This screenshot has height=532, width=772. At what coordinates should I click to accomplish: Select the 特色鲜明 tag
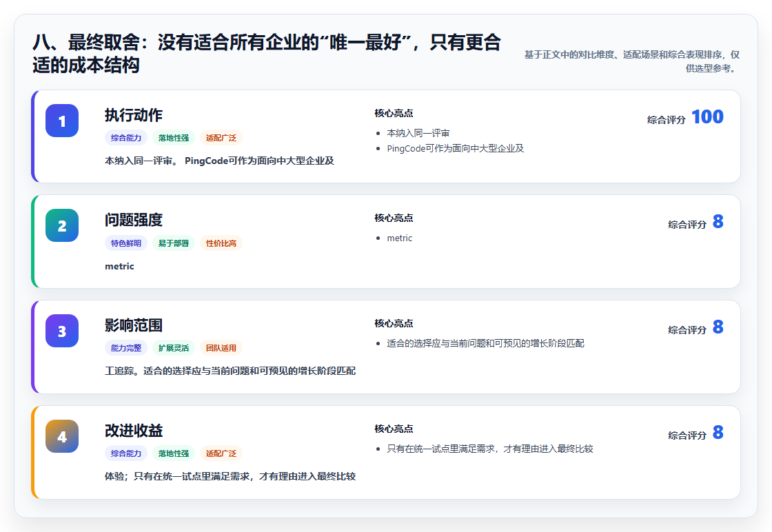tap(126, 243)
